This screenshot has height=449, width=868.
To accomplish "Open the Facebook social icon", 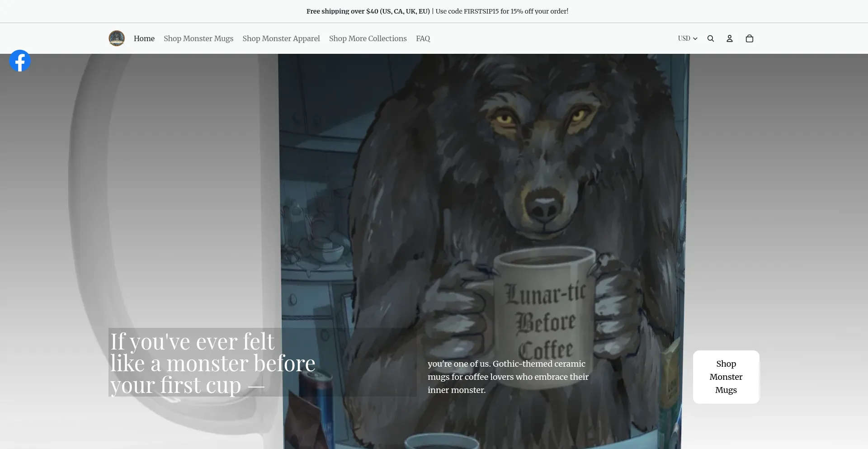I will point(20,61).
